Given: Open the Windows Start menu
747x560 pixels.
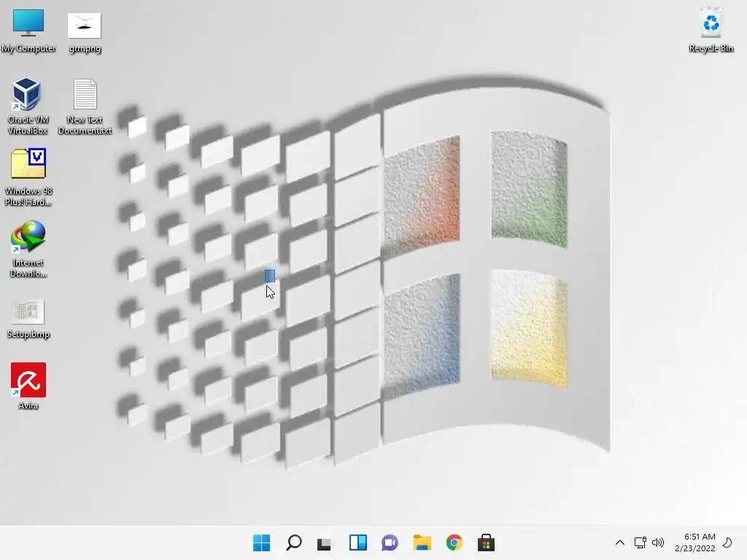Looking at the screenshot, I should (x=261, y=542).
